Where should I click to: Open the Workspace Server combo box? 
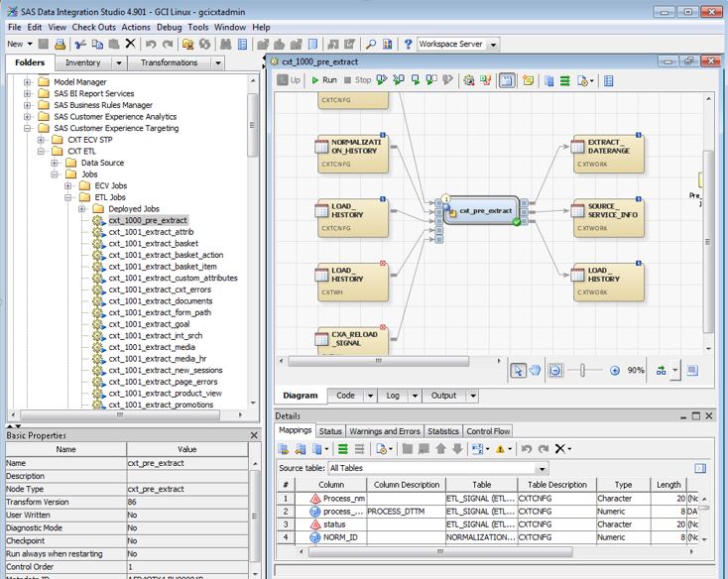click(458, 44)
